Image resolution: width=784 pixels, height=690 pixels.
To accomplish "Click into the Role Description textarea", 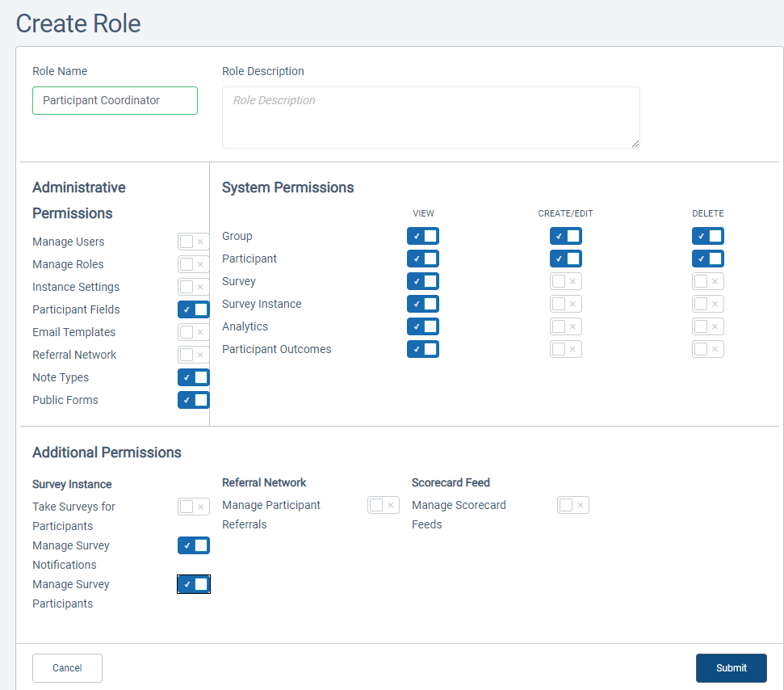I will (431, 118).
